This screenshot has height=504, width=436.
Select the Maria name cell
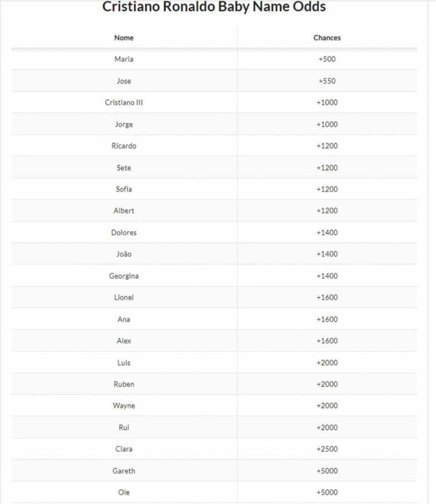pyautogui.click(x=124, y=59)
